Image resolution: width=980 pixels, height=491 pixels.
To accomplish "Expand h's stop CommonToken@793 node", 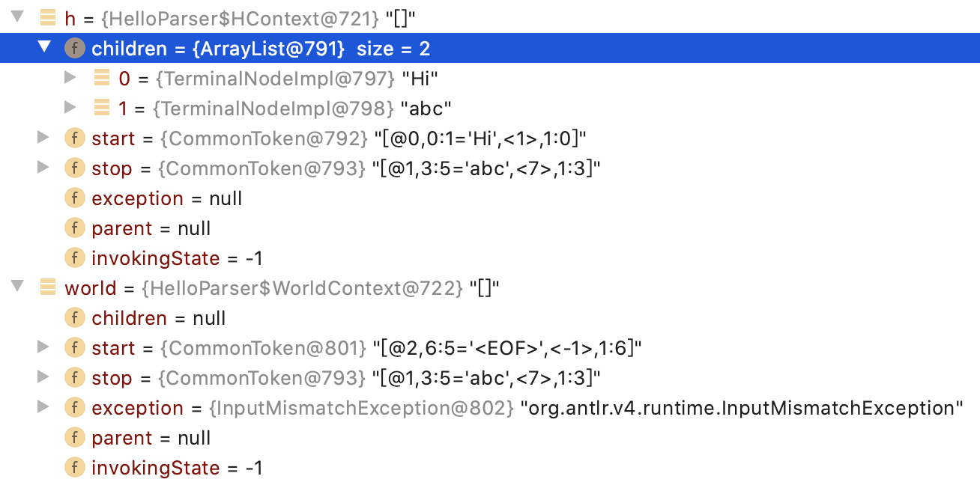I will (43, 168).
